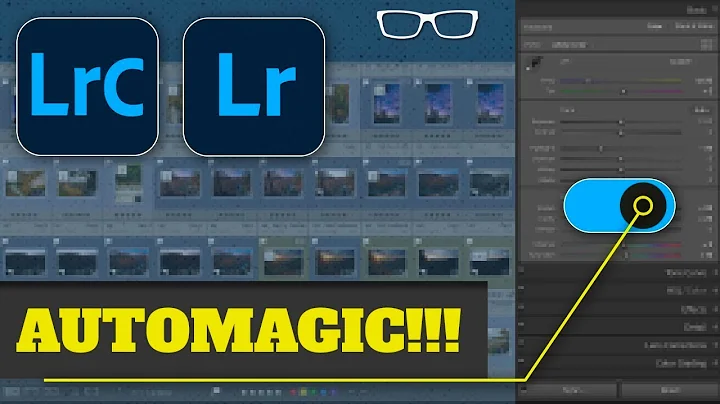
Task: Open the profile browser grid icon
Action: pyautogui.click(x=706, y=45)
